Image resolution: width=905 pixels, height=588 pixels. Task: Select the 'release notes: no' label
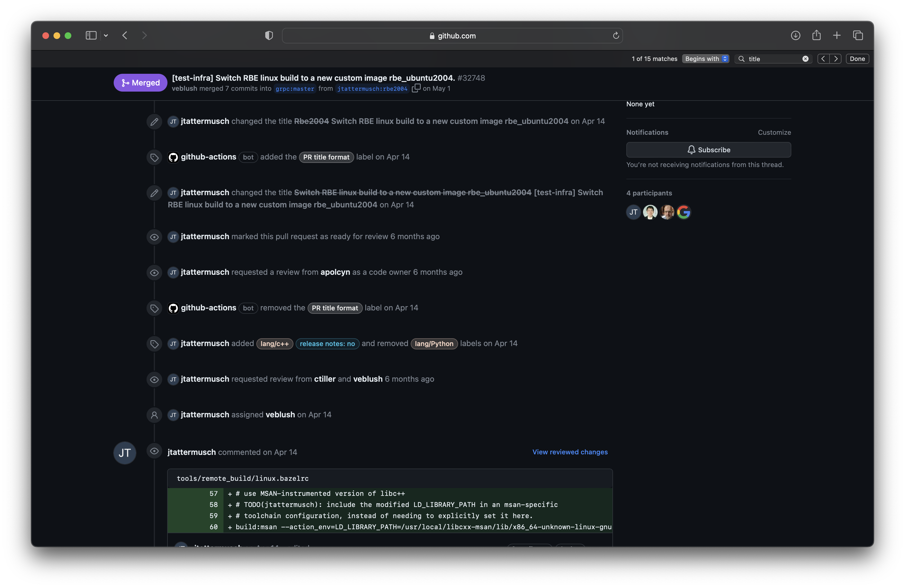click(327, 343)
